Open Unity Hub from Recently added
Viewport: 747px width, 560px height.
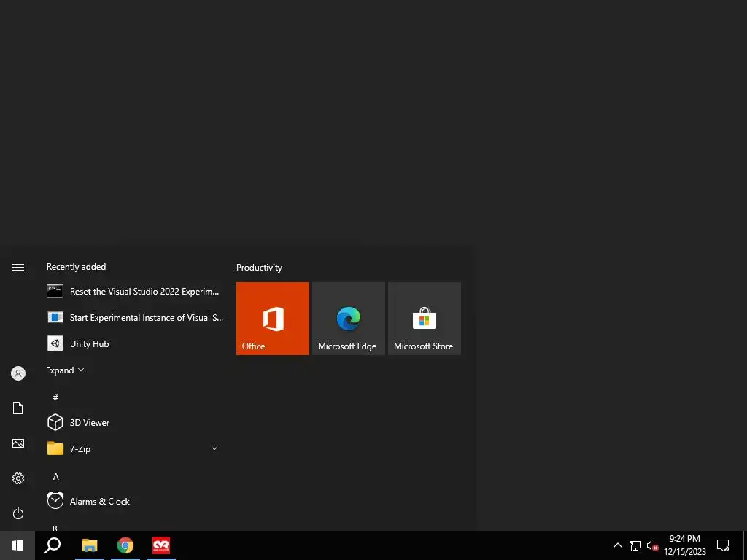(x=134, y=344)
